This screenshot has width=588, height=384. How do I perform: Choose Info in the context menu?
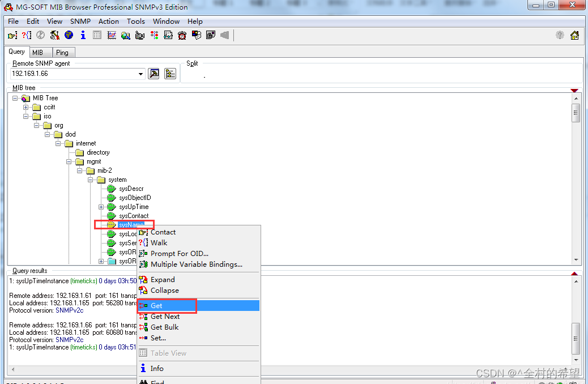pyautogui.click(x=198, y=369)
